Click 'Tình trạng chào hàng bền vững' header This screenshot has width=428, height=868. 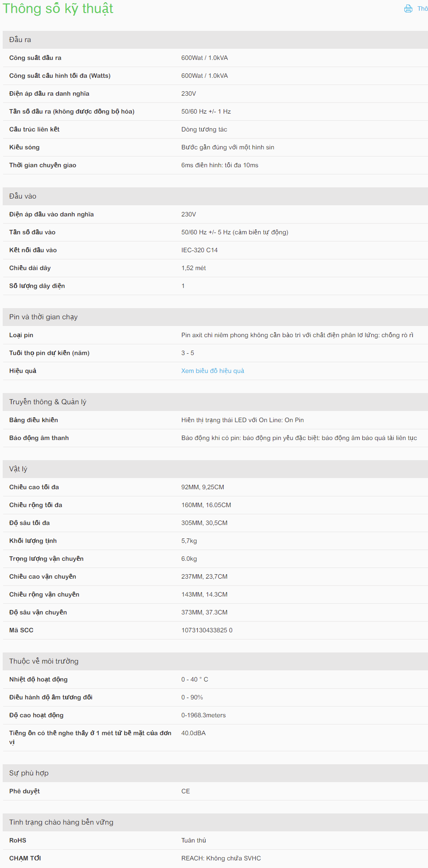215,822
